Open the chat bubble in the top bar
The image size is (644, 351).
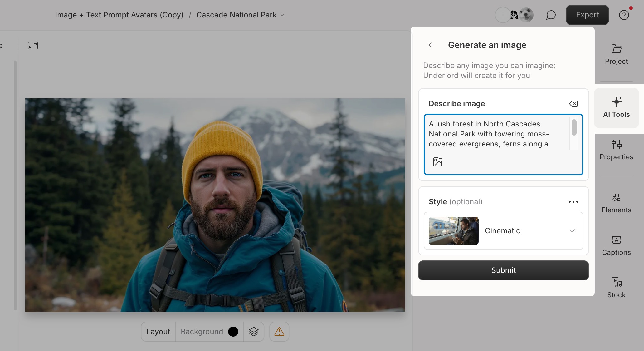click(551, 15)
